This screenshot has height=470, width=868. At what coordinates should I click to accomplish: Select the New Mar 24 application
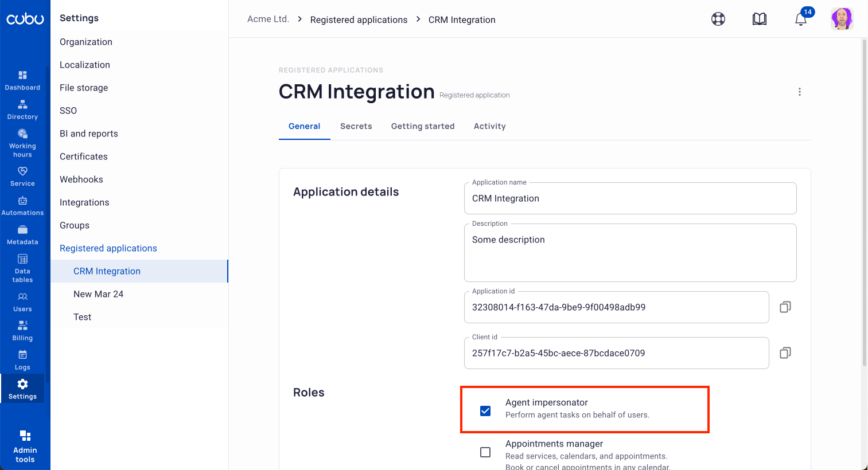(x=99, y=294)
